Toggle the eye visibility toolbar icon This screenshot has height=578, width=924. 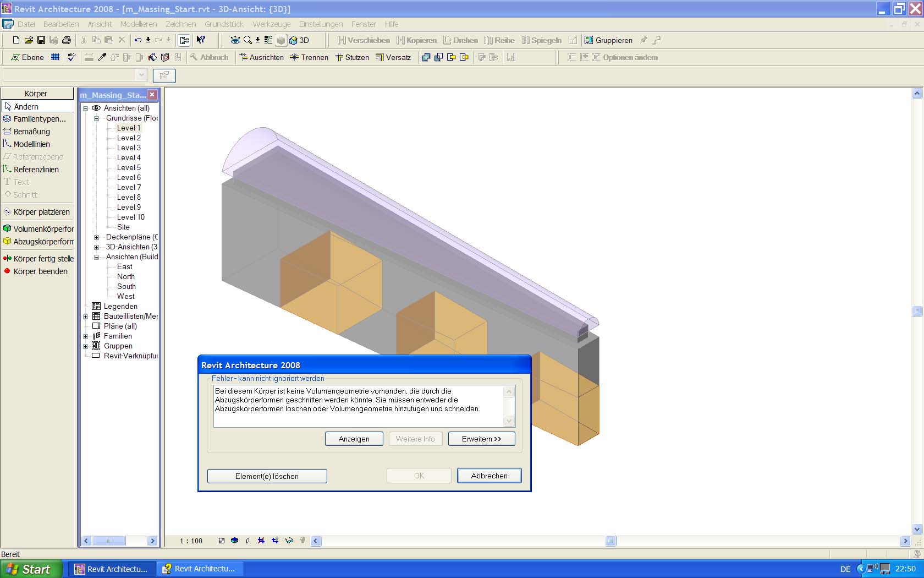pyautogui.click(x=235, y=40)
